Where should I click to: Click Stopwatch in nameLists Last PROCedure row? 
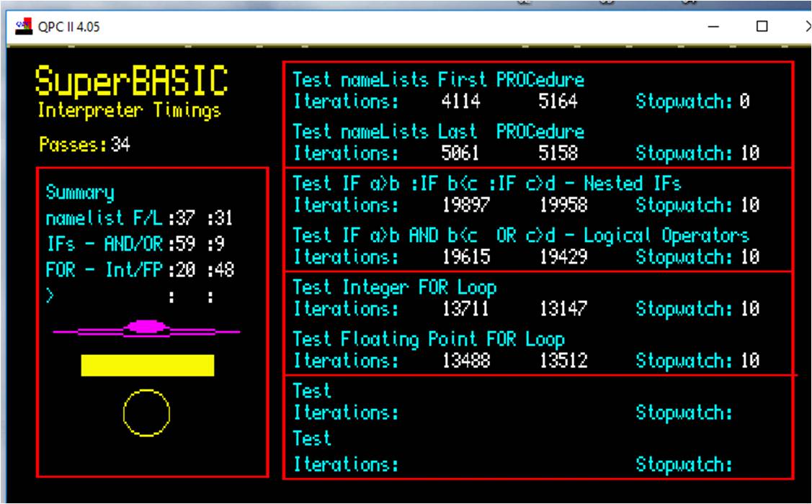coord(697,153)
